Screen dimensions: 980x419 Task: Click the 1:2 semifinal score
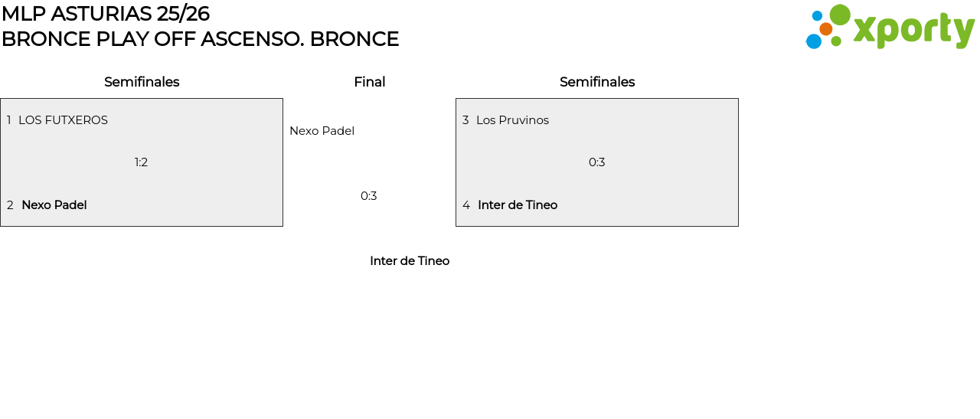point(141,162)
